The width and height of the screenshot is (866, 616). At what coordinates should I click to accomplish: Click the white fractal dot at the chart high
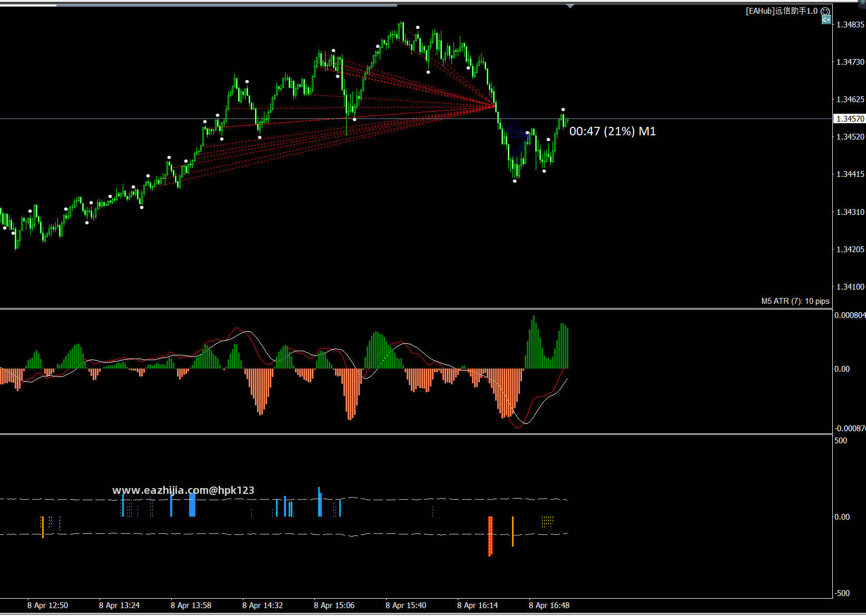click(418, 27)
